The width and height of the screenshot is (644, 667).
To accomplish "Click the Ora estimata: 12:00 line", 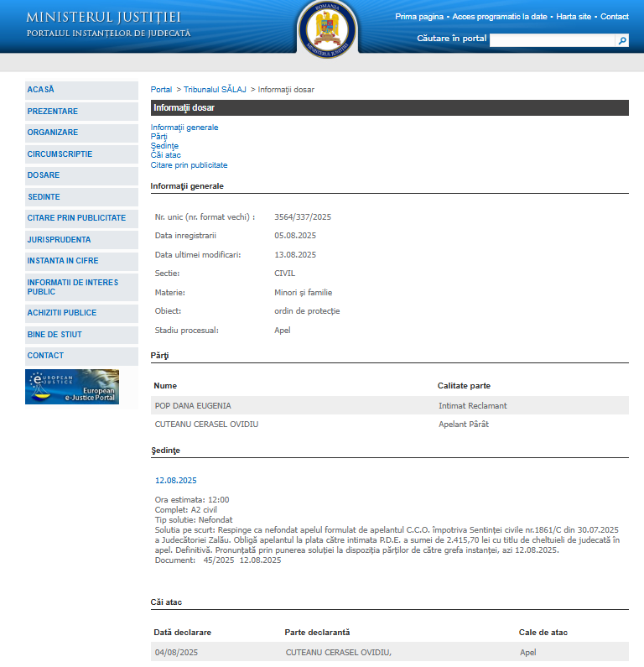I will (x=192, y=500).
